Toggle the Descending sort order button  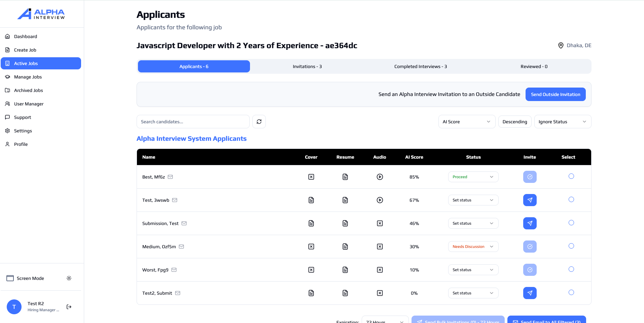coord(514,122)
